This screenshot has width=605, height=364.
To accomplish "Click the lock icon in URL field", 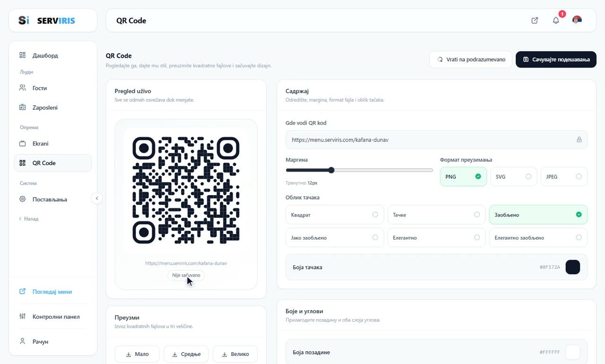I will (x=579, y=140).
